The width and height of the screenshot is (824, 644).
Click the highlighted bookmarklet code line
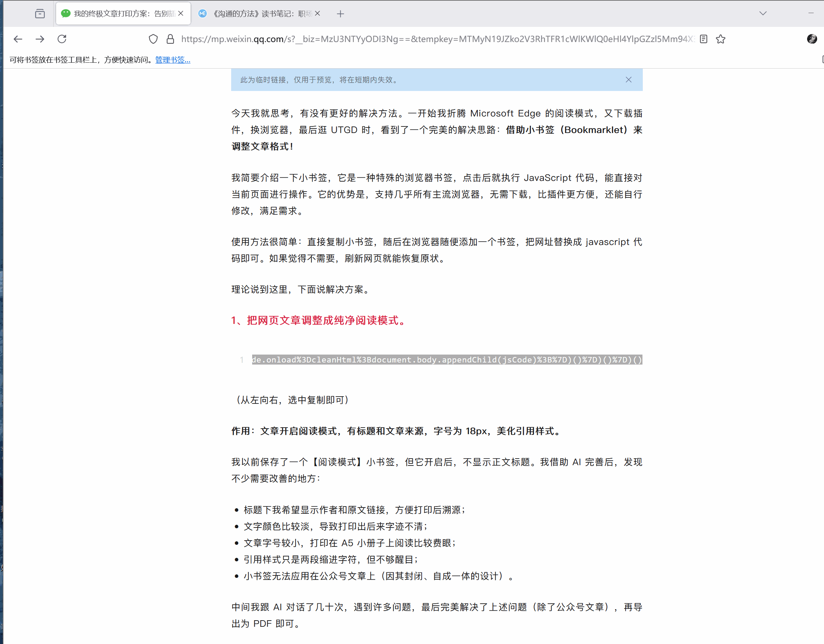[x=447, y=360]
